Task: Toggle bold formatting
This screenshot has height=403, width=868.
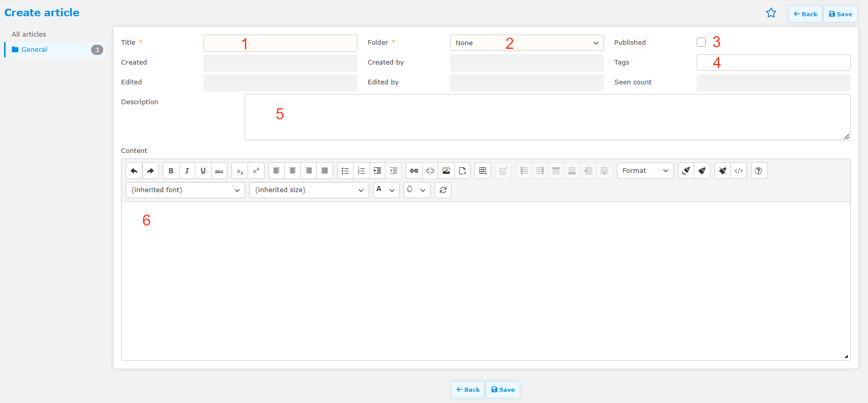Action: (x=171, y=171)
